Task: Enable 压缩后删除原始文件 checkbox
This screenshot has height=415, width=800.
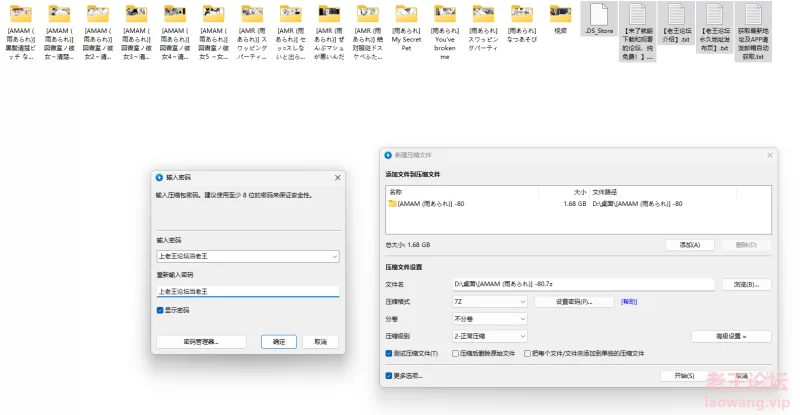Action: 457,353
